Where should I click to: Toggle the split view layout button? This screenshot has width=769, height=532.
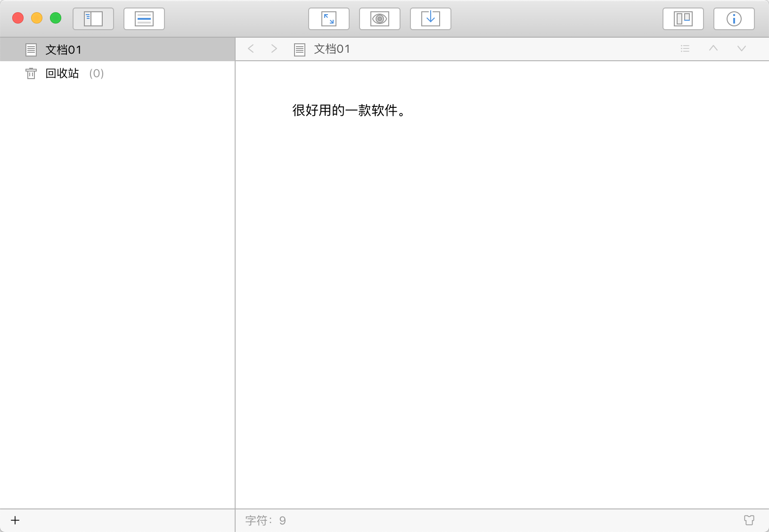click(x=683, y=19)
